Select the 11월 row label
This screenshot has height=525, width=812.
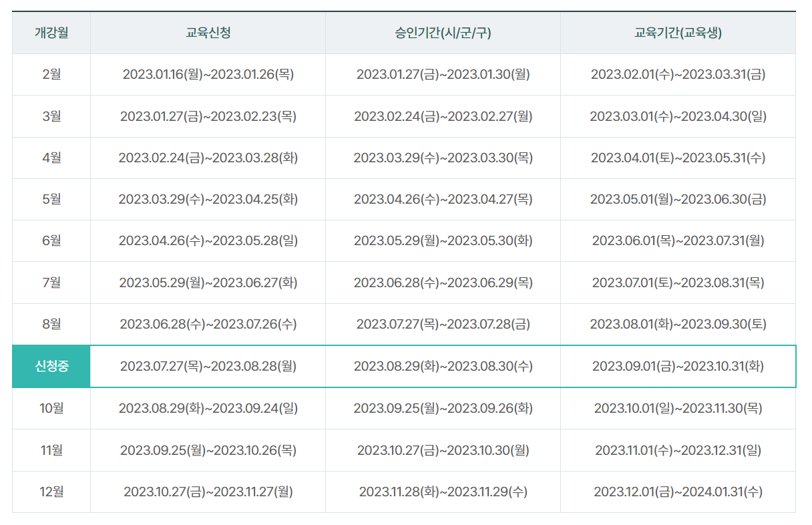51,450
